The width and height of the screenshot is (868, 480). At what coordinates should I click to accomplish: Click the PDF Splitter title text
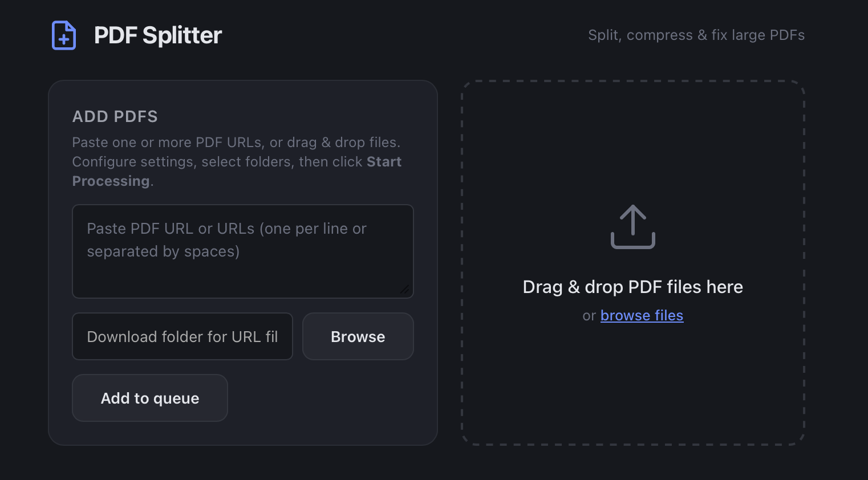click(x=157, y=35)
